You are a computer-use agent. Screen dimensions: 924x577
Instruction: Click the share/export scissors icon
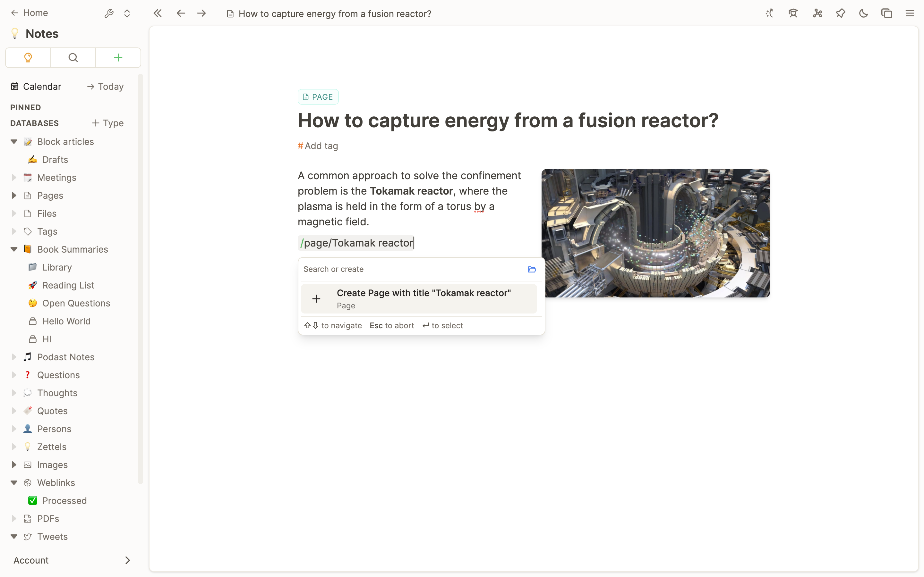pyautogui.click(x=817, y=13)
